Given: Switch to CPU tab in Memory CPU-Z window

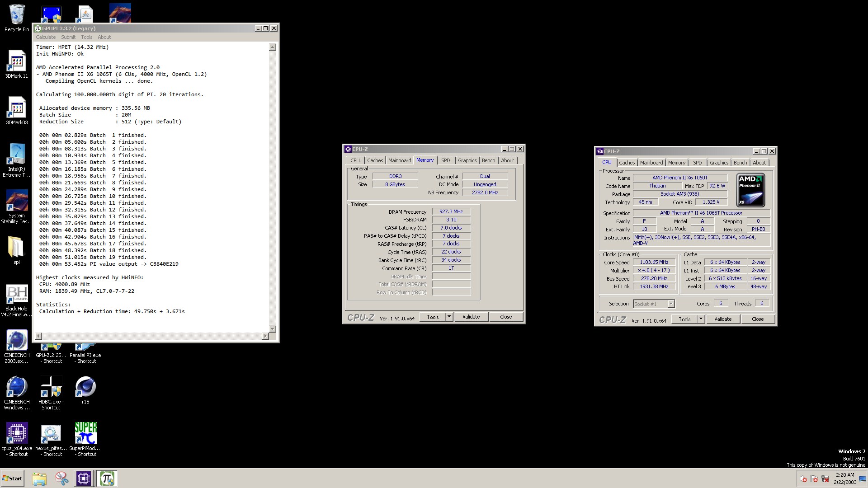Looking at the screenshot, I should pyautogui.click(x=355, y=160).
